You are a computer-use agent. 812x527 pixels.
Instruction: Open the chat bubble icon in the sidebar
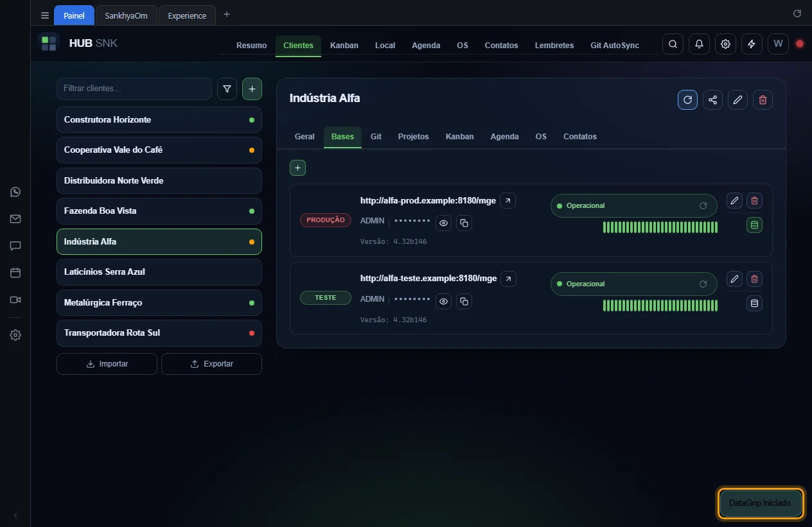click(x=15, y=246)
